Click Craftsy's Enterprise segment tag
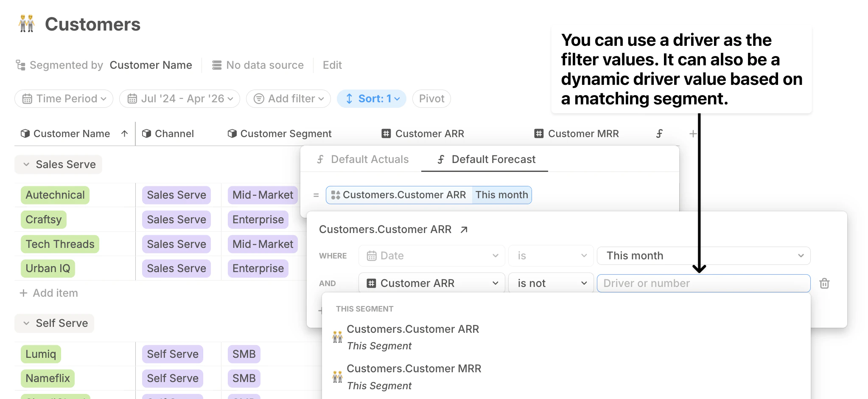This screenshot has height=399, width=868. (258, 219)
